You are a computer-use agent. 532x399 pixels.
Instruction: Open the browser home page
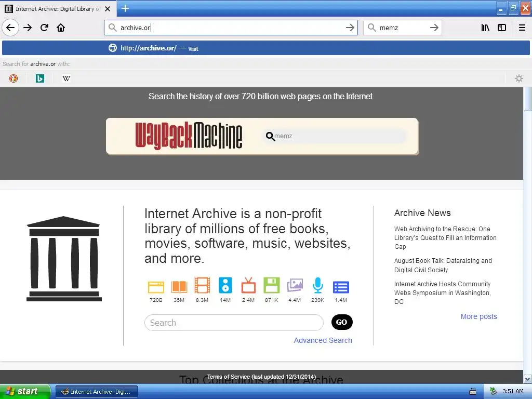pyautogui.click(x=61, y=28)
